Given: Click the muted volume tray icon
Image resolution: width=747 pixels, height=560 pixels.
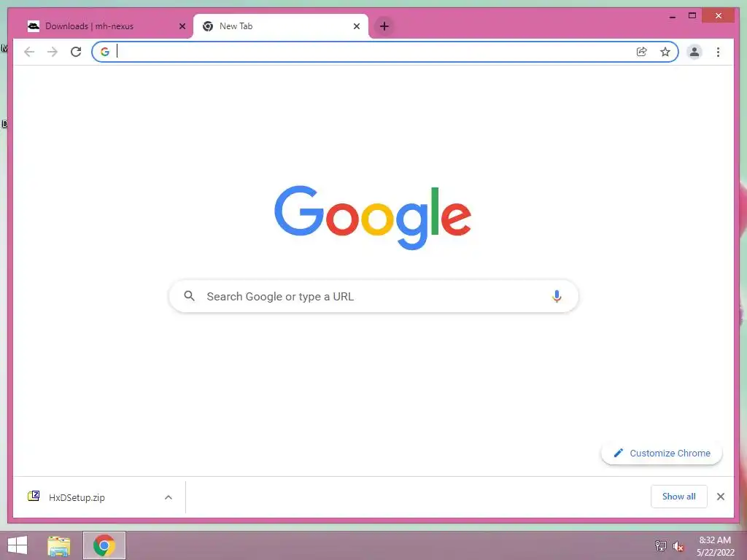Looking at the screenshot, I should [678, 546].
